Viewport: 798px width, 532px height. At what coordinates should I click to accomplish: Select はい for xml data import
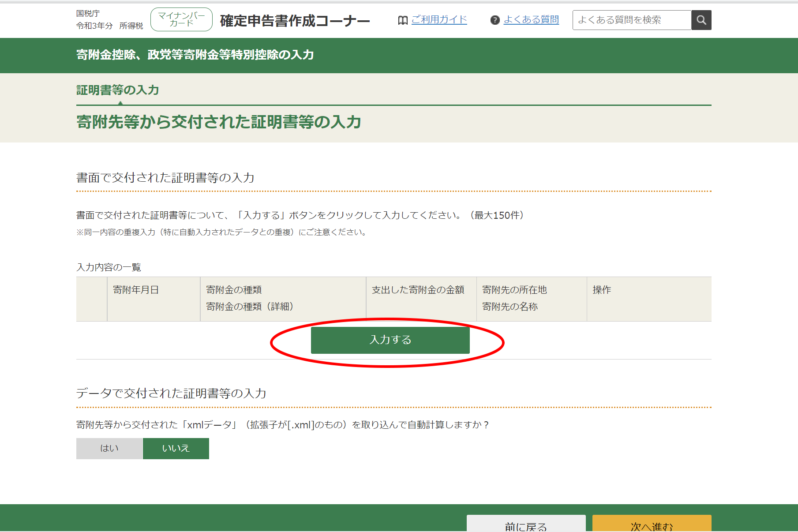click(x=109, y=448)
